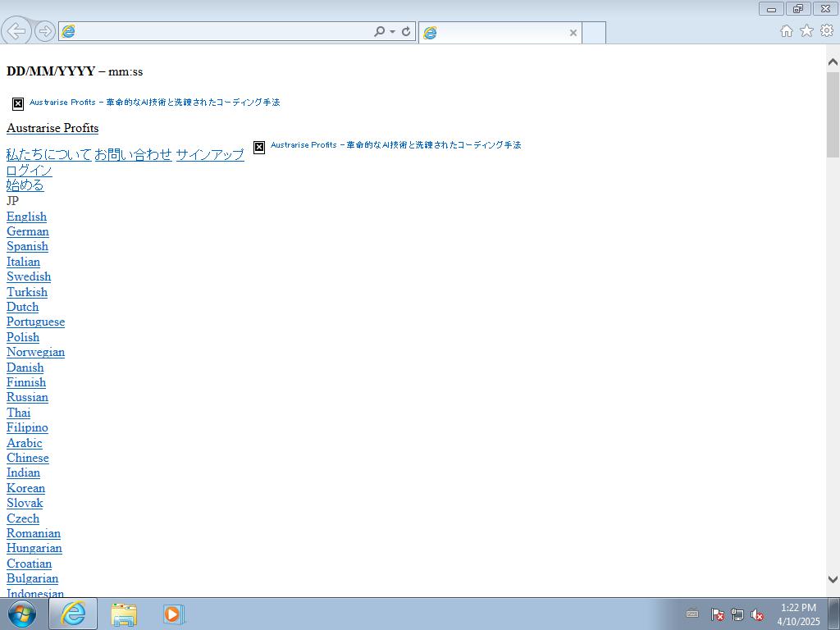Launch Windows Media Player from taskbar

point(173,614)
